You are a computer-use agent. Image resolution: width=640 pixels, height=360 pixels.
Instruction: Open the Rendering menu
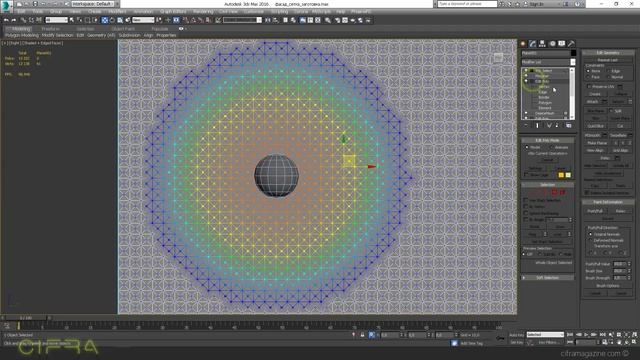[x=203, y=12]
